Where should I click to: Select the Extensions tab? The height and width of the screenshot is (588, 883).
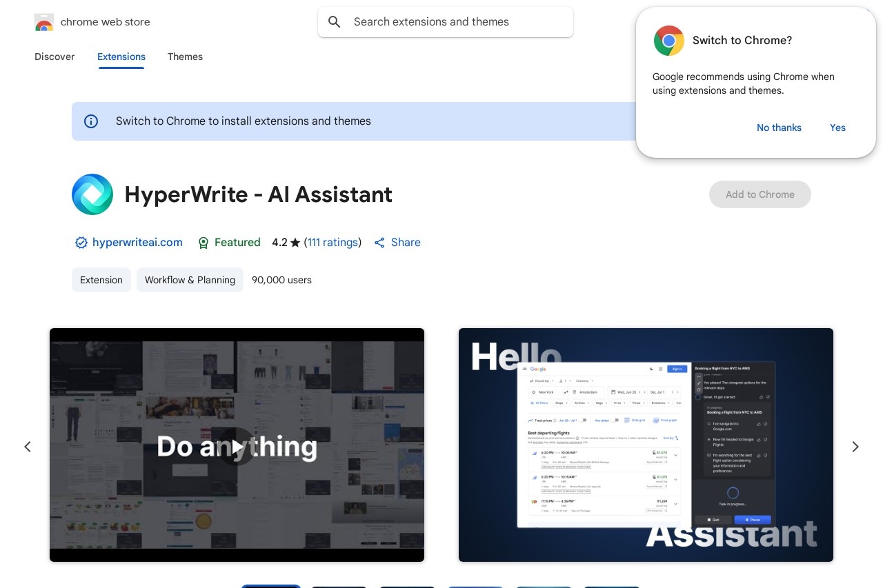click(x=121, y=57)
